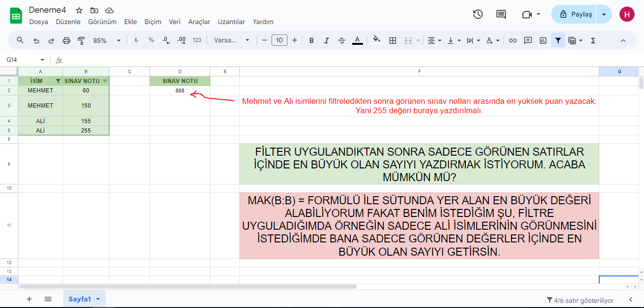644x308 pixels.
Task: Redo the last action
Action: point(51,41)
